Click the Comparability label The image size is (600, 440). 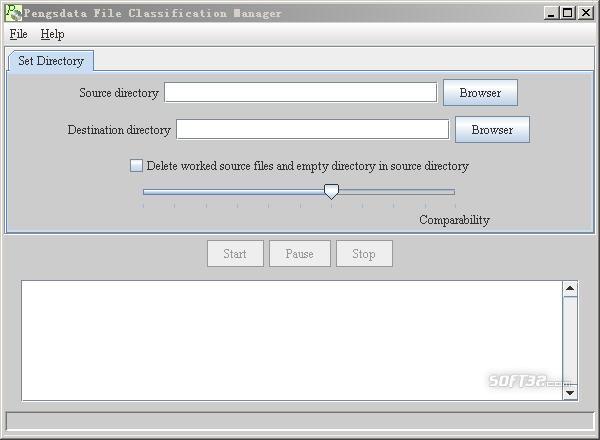coord(454,220)
